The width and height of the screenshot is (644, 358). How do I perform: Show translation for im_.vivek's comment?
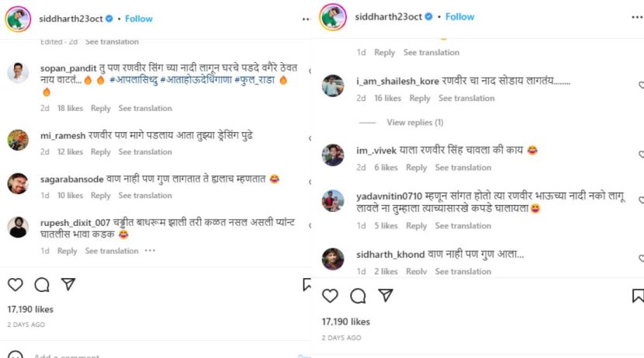[x=463, y=168]
